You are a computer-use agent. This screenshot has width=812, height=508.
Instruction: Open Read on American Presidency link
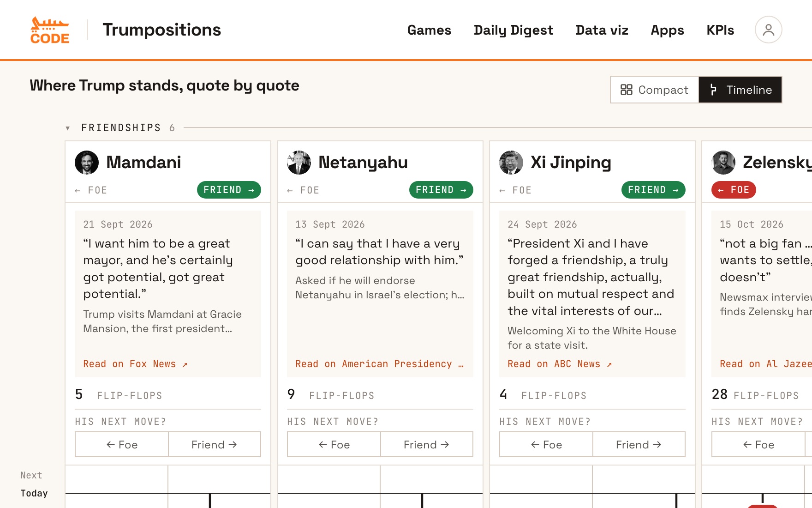(x=380, y=364)
